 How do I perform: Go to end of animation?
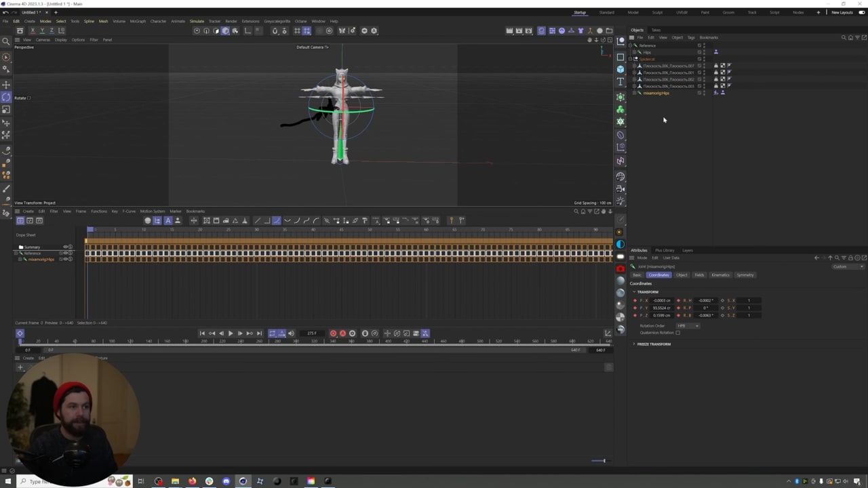pos(259,333)
